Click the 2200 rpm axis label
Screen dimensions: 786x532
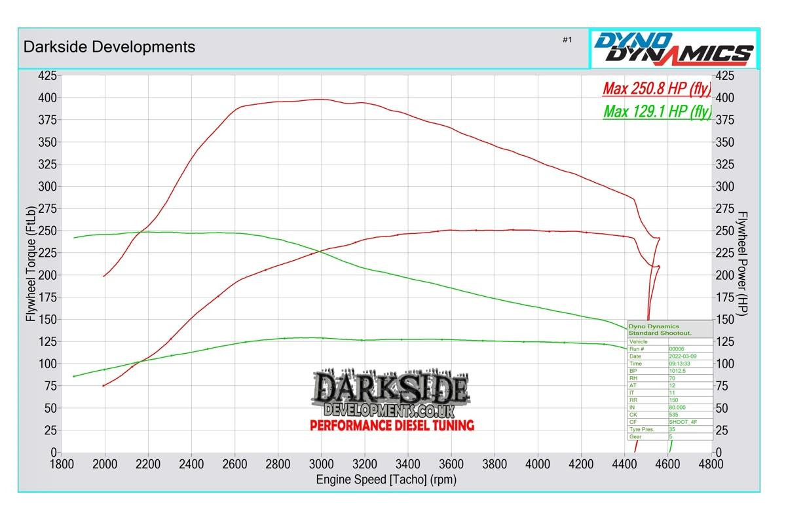pos(148,464)
